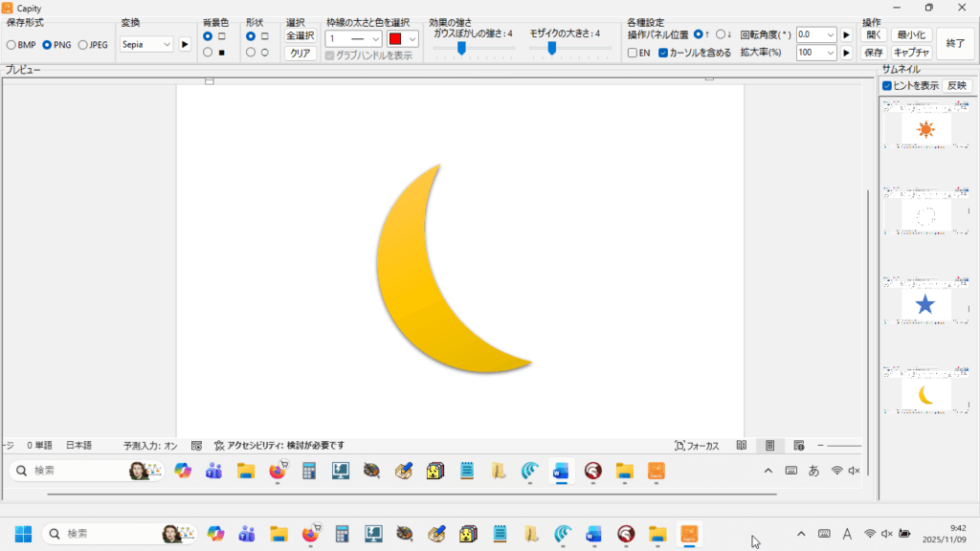980x551 pixels.
Task: Apply the zoom rate with its play button
Action: point(846,53)
